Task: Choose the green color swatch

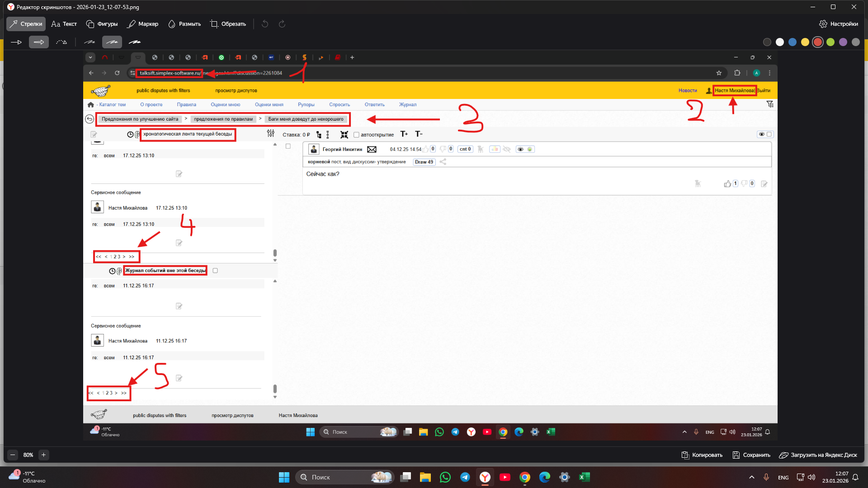Action: (x=830, y=42)
